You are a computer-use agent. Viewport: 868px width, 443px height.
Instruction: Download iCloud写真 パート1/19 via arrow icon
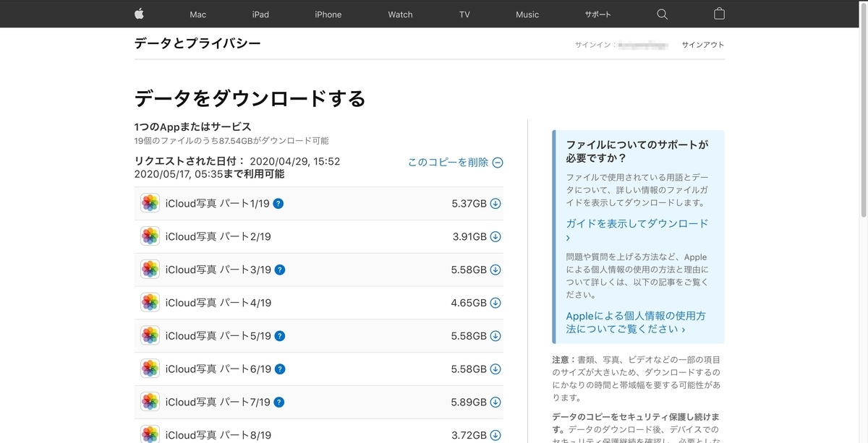click(x=495, y=204)
